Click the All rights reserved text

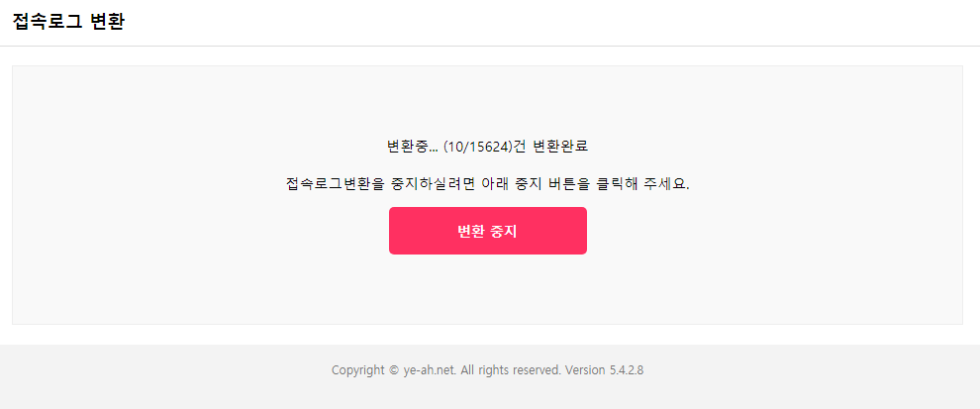tap(511, 370)
